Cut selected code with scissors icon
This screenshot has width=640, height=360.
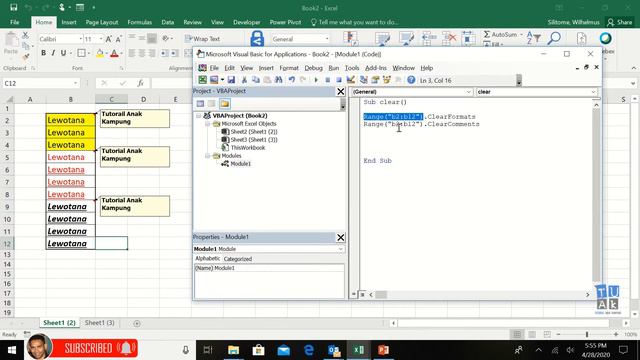[244, 80]
